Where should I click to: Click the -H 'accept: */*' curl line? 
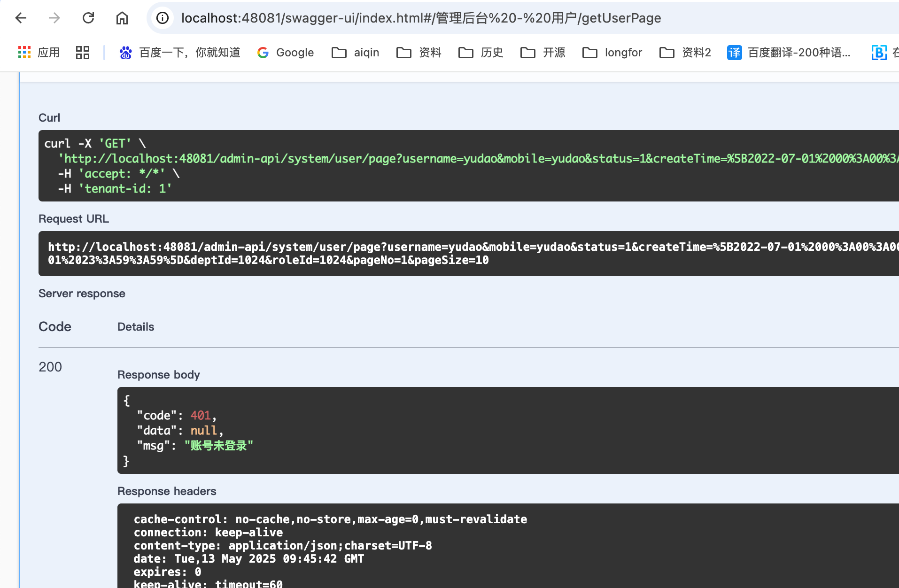point(119,173)
